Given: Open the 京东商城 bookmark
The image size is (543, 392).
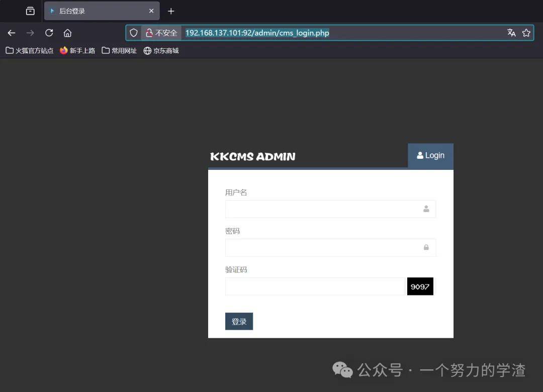Looking at the screenshot, I should pos(161,51).
